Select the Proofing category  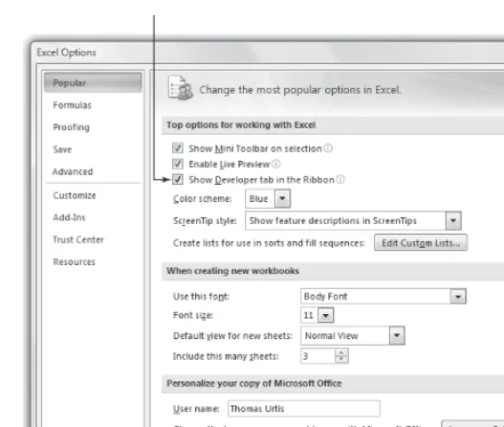[x=72, y=127]
